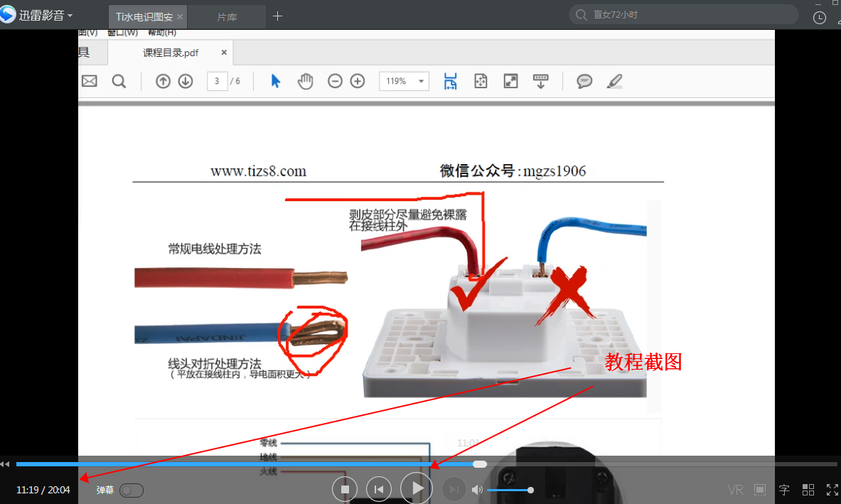Click the zoom in plus icon in PDF toolbar
841x504 pixels.
coord(357,81)
